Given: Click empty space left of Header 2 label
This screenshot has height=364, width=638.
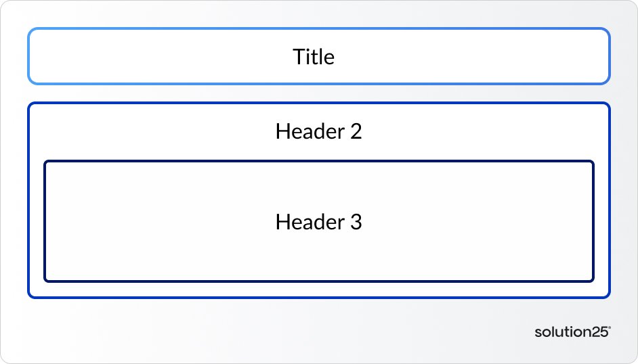Looking at the screenshot, I should point(149,131).
